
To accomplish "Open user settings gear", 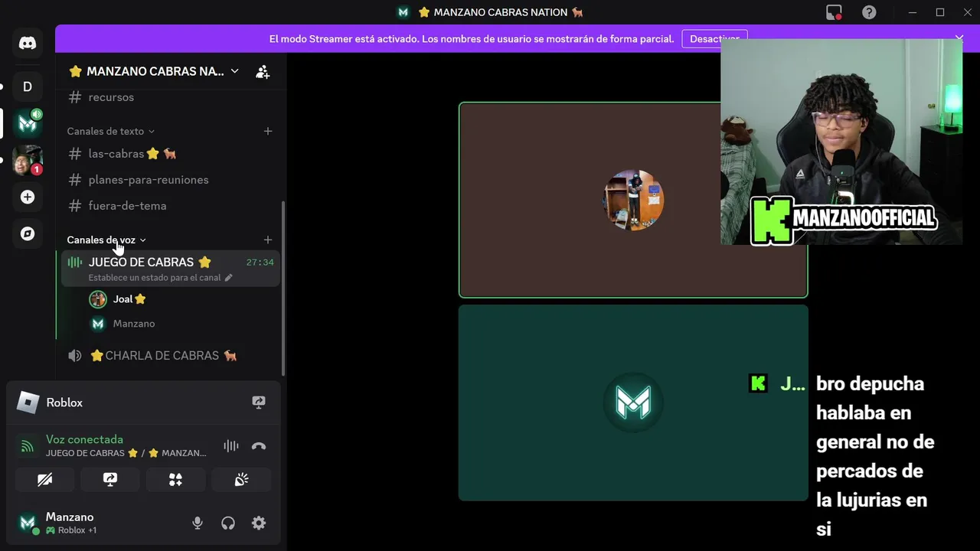I will [259, 523].
